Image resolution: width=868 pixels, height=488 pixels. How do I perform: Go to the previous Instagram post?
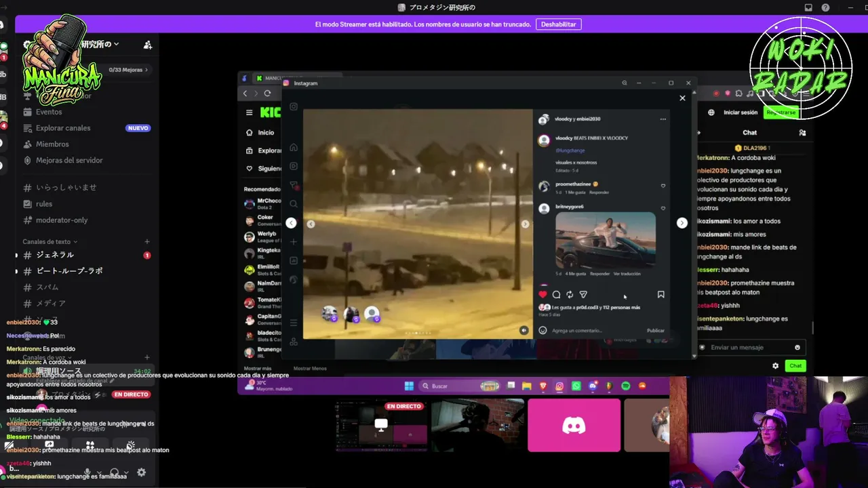tap(291, 223)
